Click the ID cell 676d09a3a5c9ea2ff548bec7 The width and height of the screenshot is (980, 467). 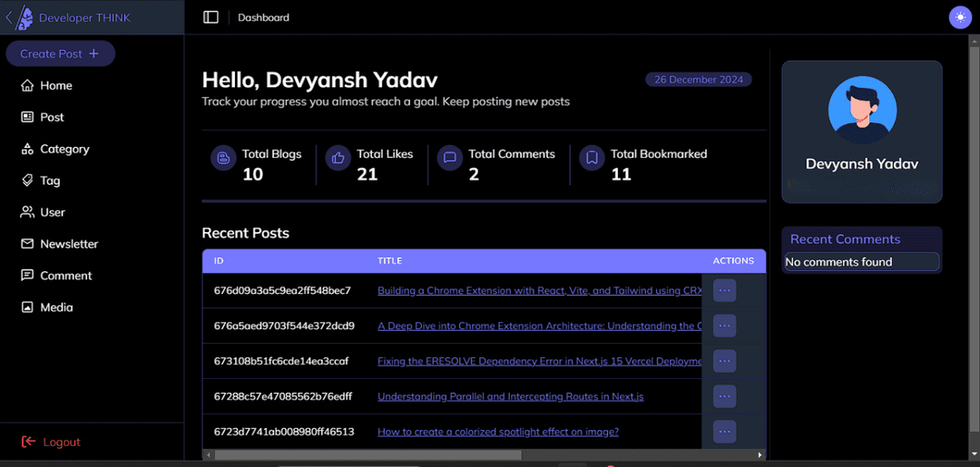(282, 291)
